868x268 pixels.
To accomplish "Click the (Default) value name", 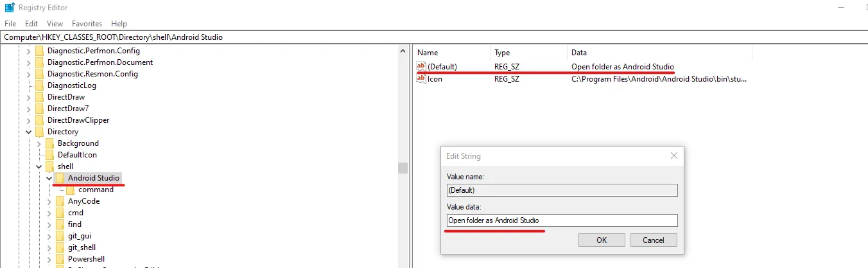I will (x=442, y=66).
